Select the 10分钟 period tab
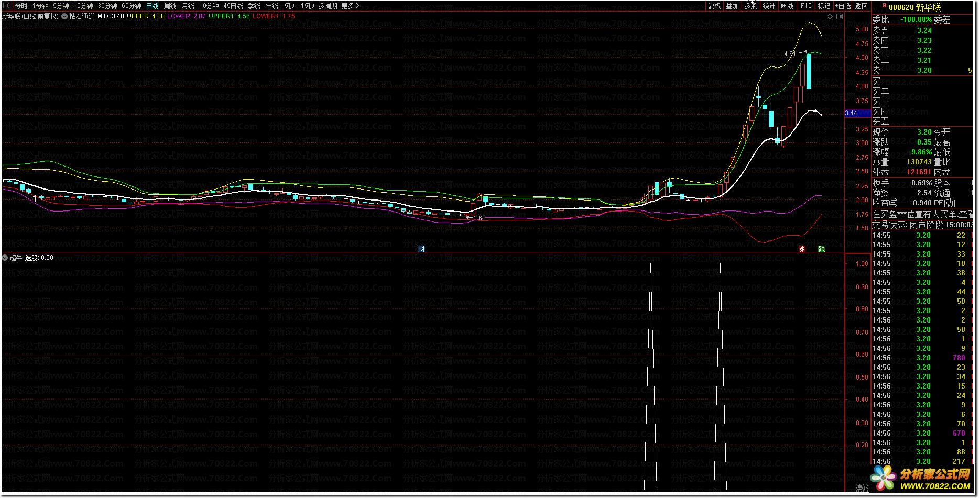980x499 pixels. [209, 6]
